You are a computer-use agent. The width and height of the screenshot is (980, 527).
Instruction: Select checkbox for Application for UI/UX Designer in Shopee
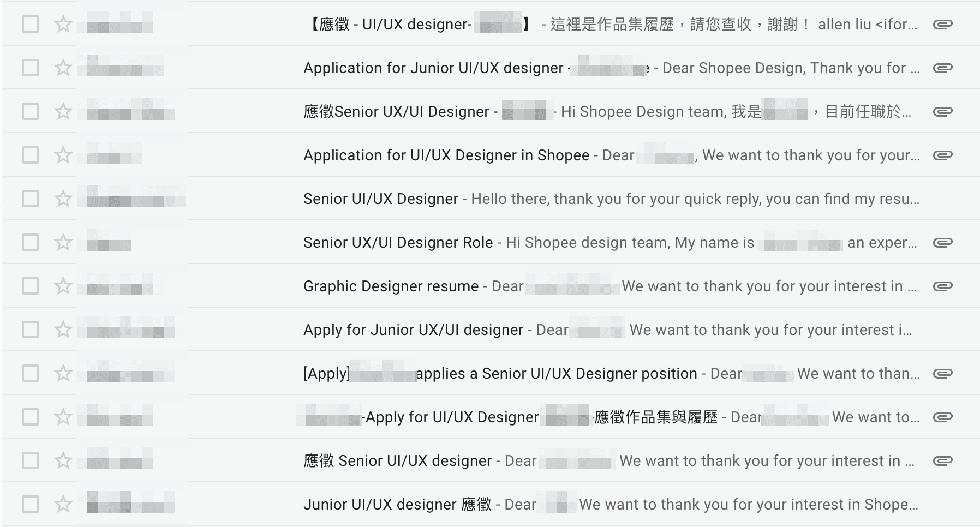coord(31,155)
